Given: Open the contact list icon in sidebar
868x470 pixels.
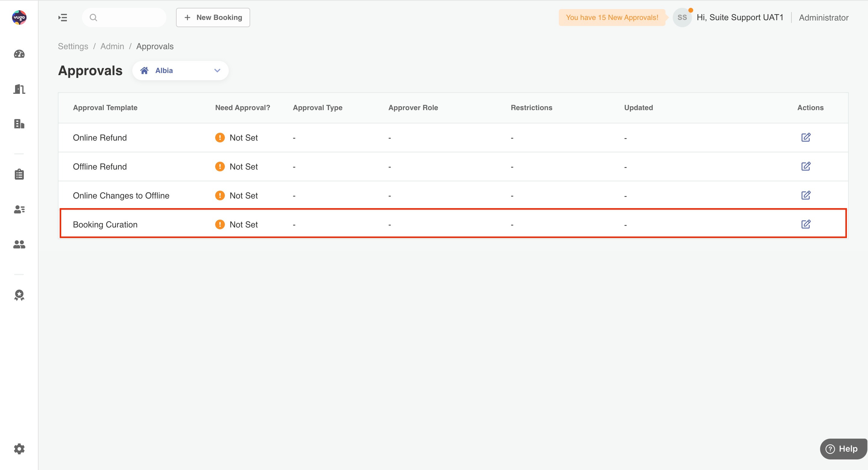Looking at the screenshot, I should click(x=19, y=209).
